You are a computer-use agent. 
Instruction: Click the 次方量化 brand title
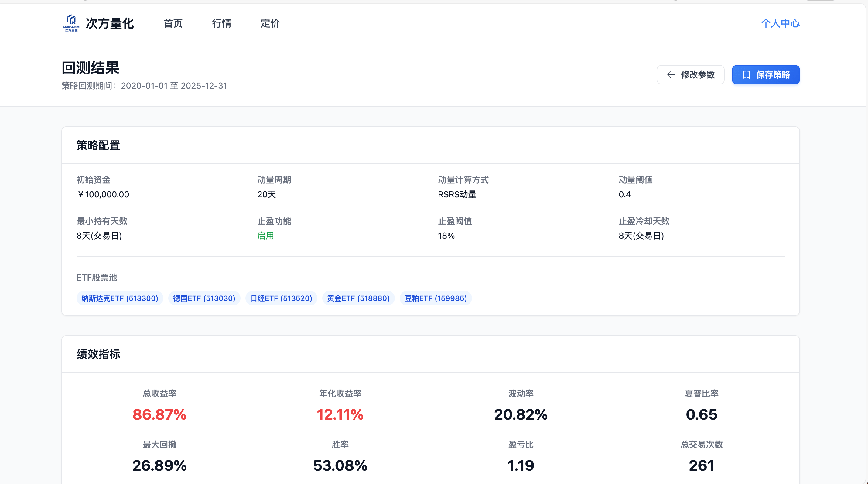point(110,23)
